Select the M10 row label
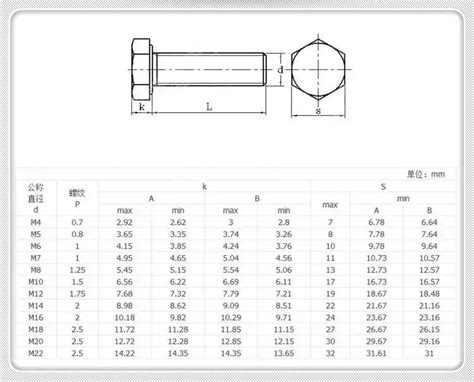Viewport: 474px width, 382px height. [36, 282]
